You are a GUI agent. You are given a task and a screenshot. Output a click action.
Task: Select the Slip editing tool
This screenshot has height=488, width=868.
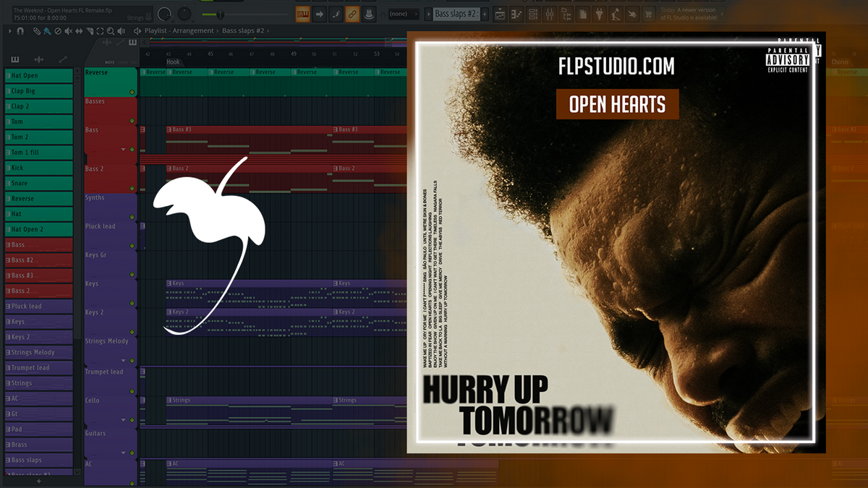(80, 31)
